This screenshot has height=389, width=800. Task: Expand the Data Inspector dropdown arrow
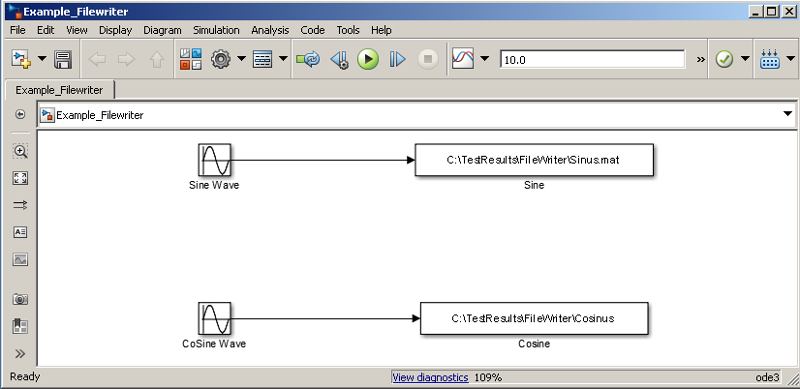click(x=485, y=59)
